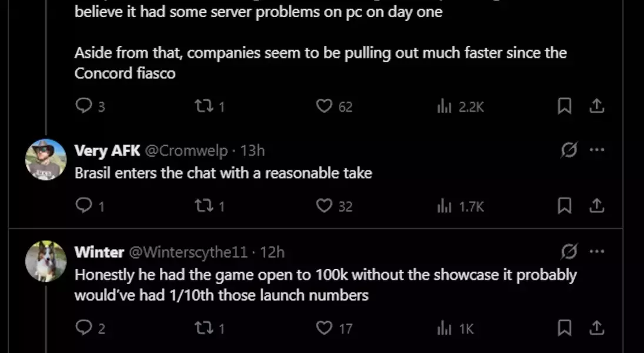Viewport: 644px width, 353px height.
Task: Share Very AFK's post
Action: pos(596,205)
